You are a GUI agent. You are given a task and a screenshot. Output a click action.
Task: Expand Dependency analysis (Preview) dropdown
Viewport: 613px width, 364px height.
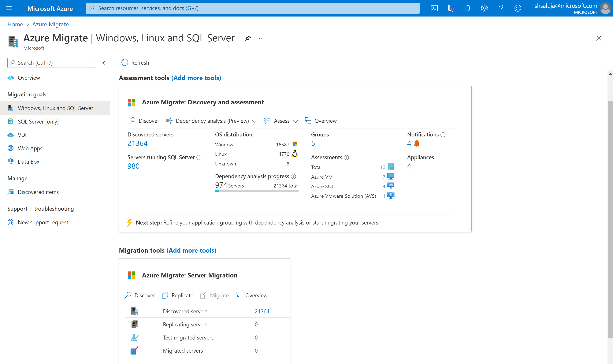tap(255, 121)
